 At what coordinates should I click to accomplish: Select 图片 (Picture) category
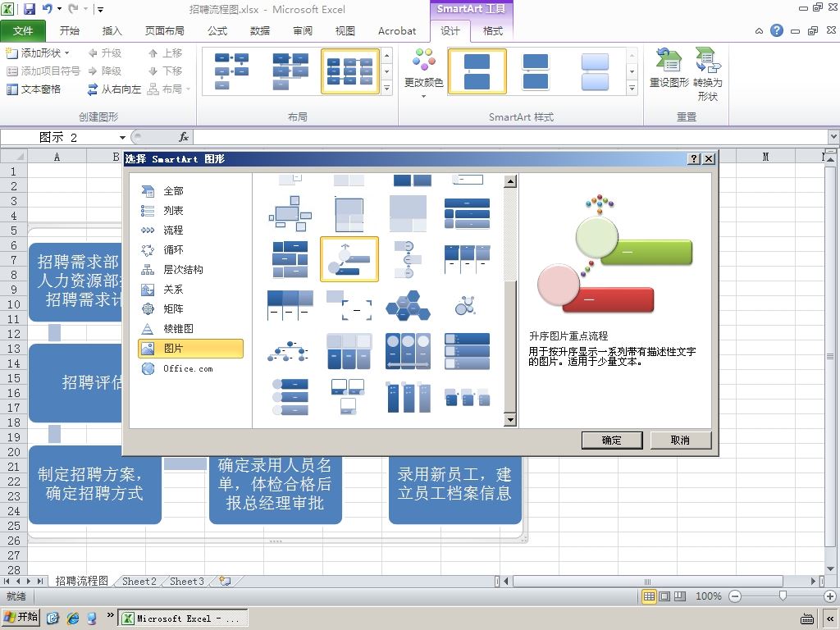coord(190,348)
